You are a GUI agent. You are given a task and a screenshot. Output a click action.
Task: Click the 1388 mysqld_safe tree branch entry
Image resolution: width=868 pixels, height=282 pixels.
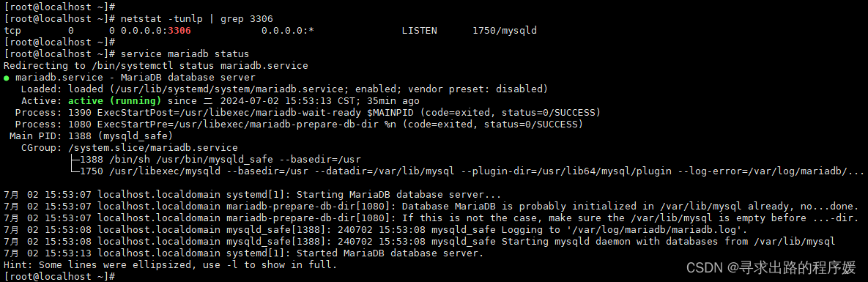click(216, 160)
